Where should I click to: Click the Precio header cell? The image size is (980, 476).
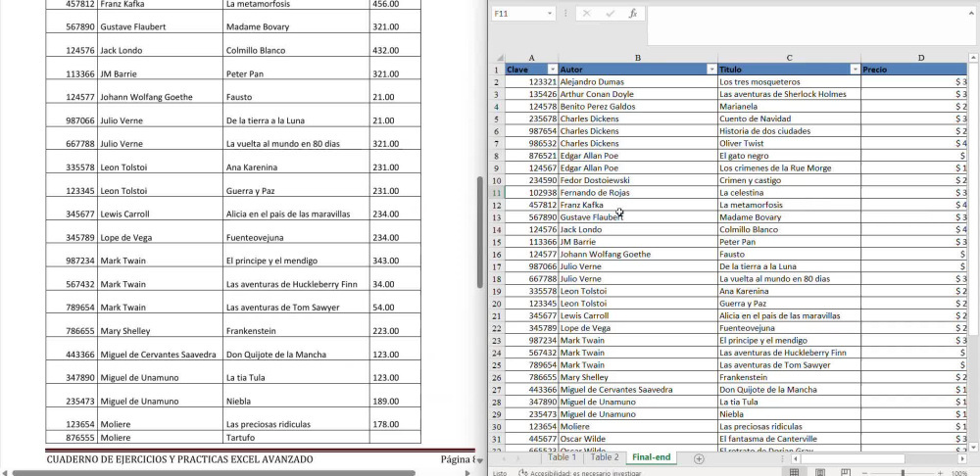tap(914, 70)
